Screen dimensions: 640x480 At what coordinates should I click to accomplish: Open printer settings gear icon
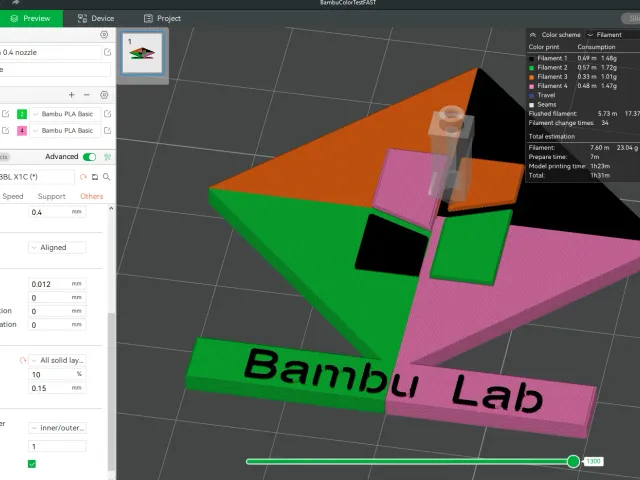104,35
